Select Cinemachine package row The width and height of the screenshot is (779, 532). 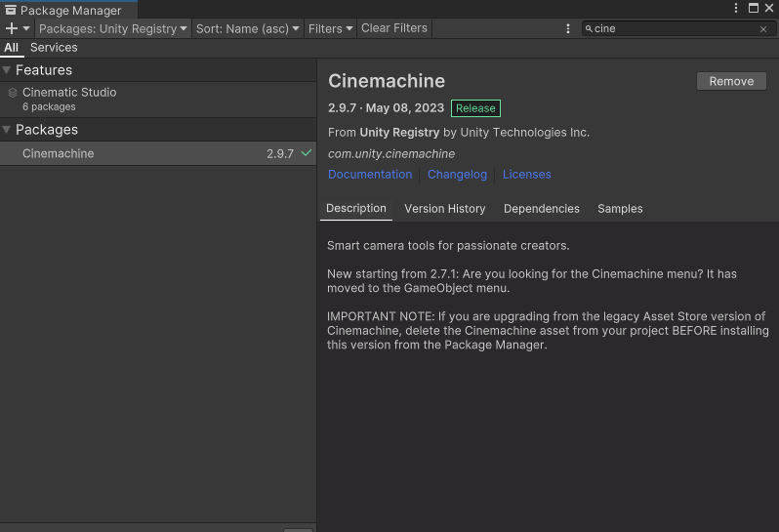(x=158, y=153)
